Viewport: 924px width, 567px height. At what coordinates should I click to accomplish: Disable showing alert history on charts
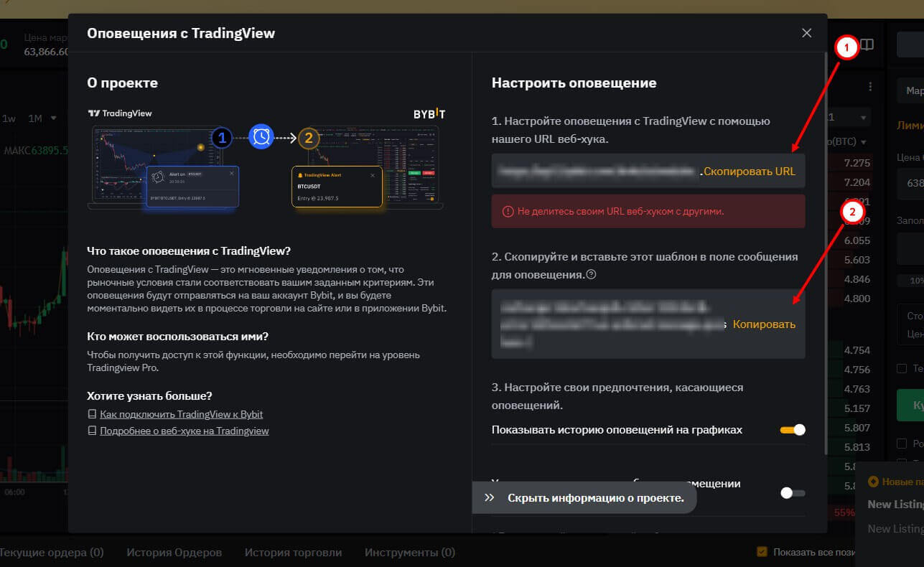[x=793, y=430]
